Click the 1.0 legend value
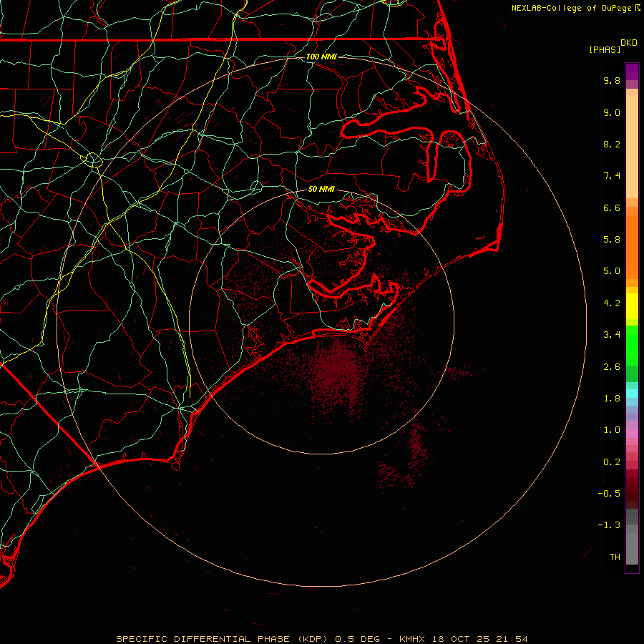Image resolution: width=644 pixels, height=644 pixels. (612, 430)
